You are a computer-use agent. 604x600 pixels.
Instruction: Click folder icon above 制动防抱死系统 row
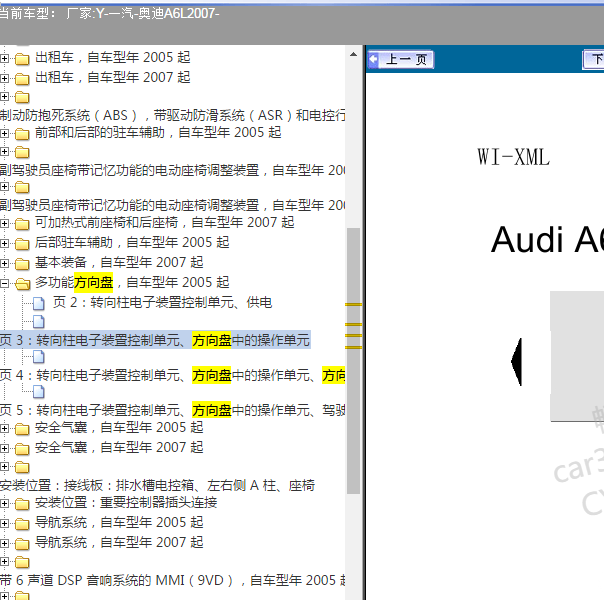click(22, 97)
